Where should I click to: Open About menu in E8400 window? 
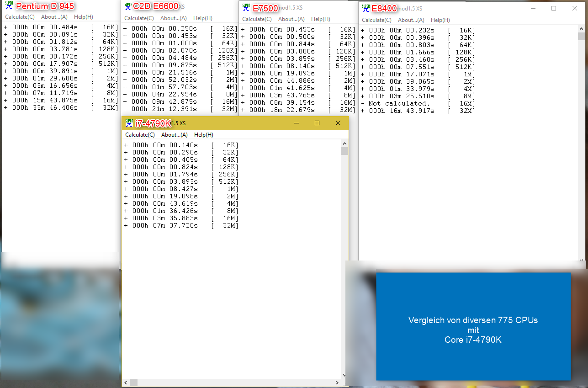tap(411, 20)
